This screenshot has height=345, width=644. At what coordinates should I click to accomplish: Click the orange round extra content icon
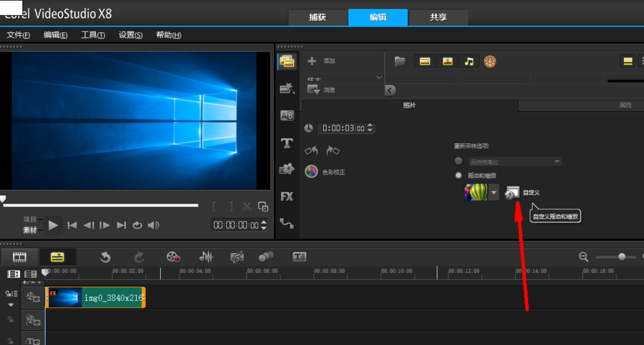click(x=489, y=61)
